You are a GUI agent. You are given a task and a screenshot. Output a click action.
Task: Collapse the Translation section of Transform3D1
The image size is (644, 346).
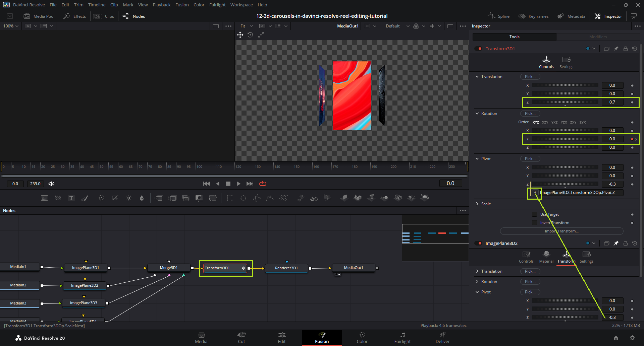coord(477,77)
